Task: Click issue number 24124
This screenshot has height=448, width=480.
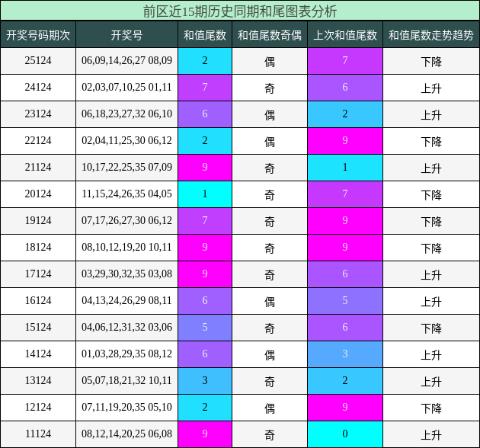Action: coord(38,88)
